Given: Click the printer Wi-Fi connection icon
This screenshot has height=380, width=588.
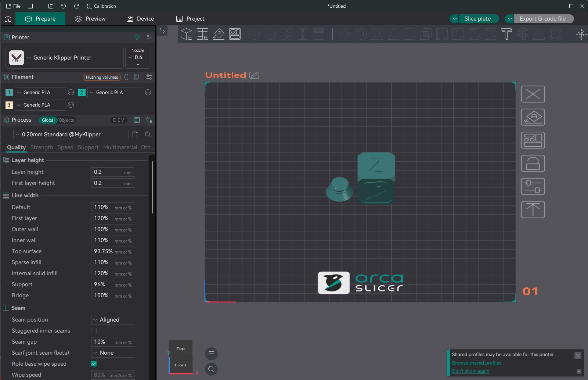Looking at the screenshot, I should click(x=137, y=37).
